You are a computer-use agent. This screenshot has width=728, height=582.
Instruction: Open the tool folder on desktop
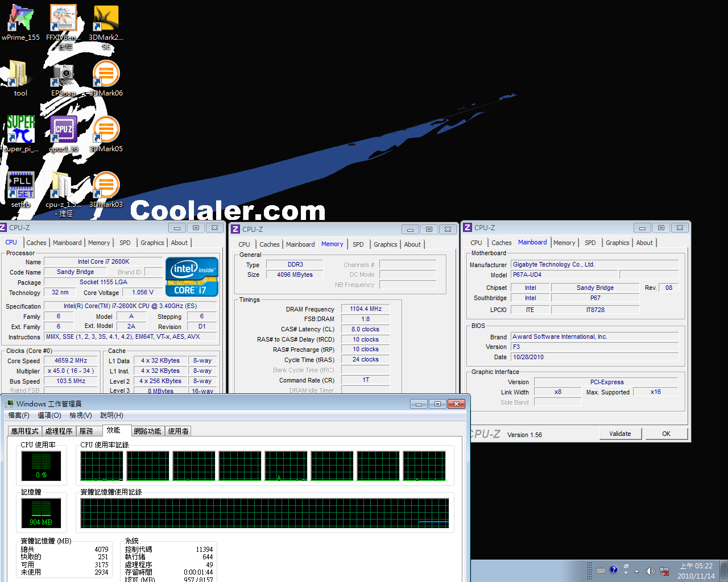pos(20,78)
